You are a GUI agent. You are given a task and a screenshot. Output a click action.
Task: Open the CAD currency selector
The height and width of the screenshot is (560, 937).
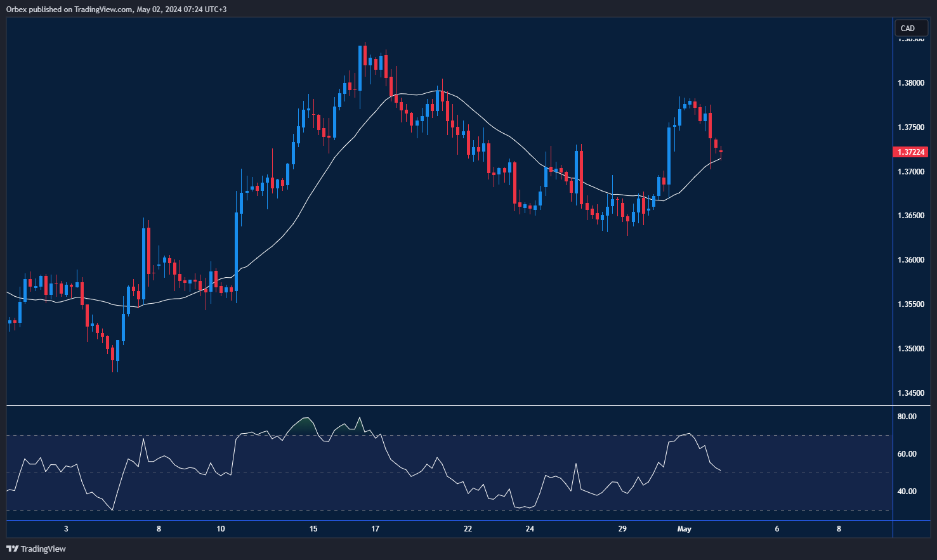(908, 28)
